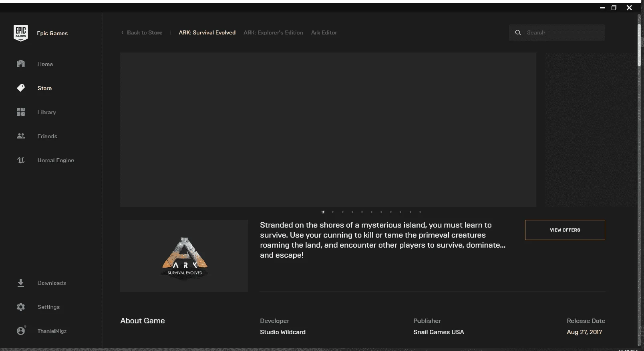Image resolution: width=644 pixels, height=351 pixels.
Task: Click the main media carousel area
Action: coord(328,129)
